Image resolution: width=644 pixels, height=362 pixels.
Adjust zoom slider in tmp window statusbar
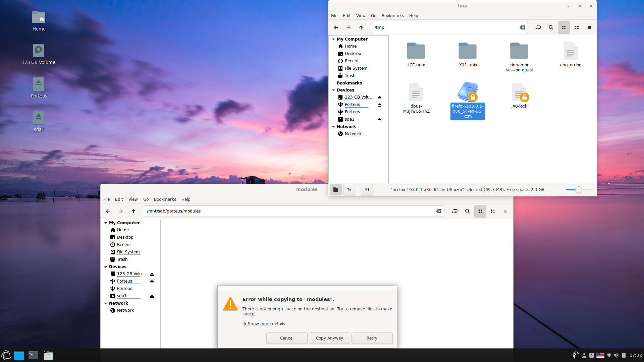[579, 190]
